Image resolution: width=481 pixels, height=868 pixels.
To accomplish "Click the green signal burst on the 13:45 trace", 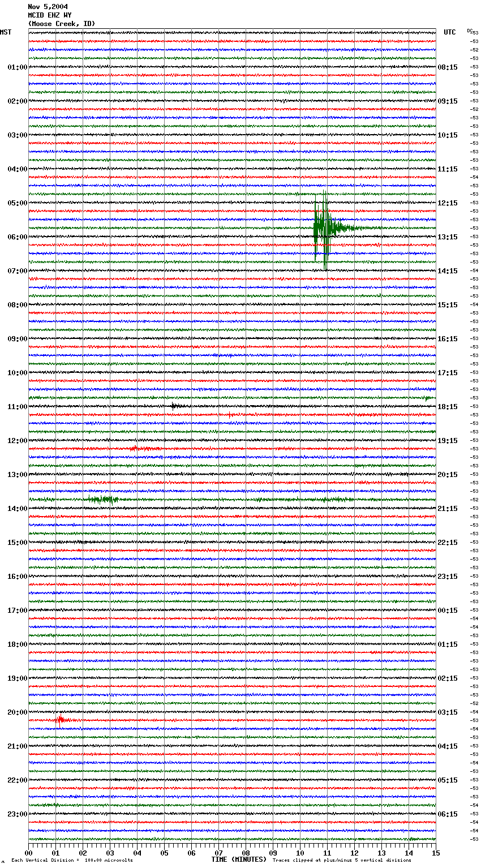I will coord(103,499).
